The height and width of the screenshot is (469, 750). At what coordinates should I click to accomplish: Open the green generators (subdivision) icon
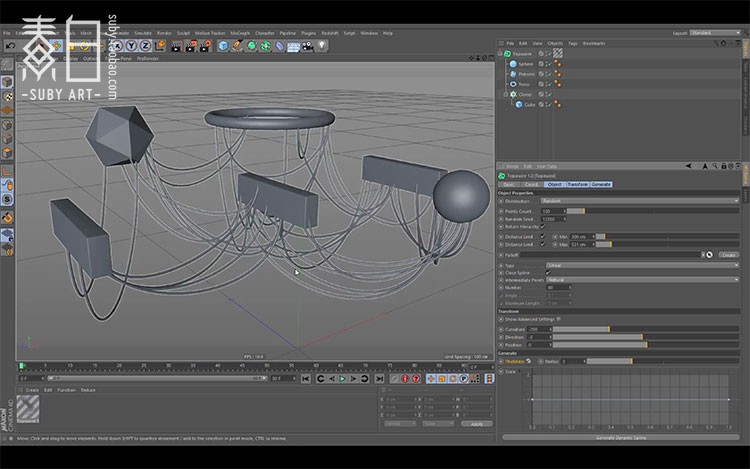251,46
